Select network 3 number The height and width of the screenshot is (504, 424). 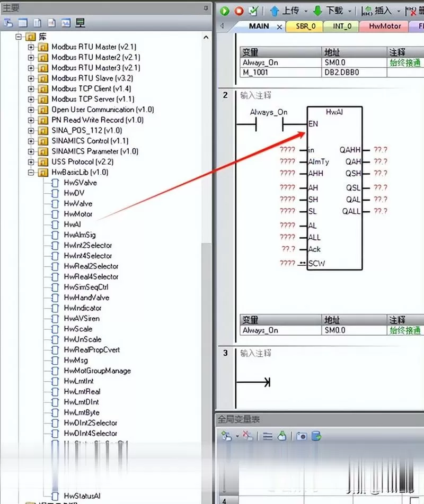[x=225, y=353]
